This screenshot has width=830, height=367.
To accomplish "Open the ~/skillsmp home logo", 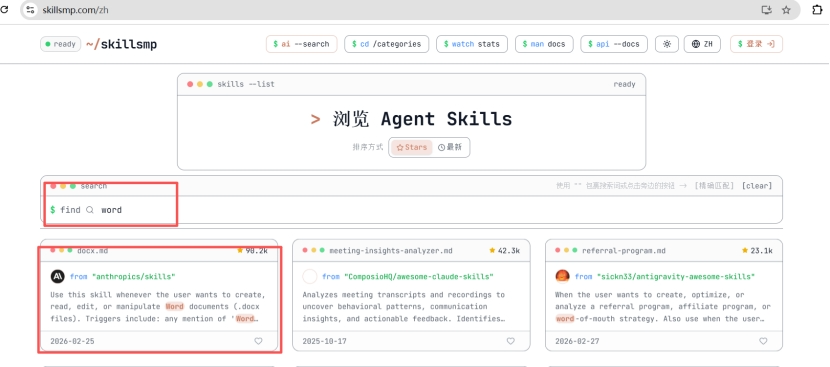I will (121, 44).
